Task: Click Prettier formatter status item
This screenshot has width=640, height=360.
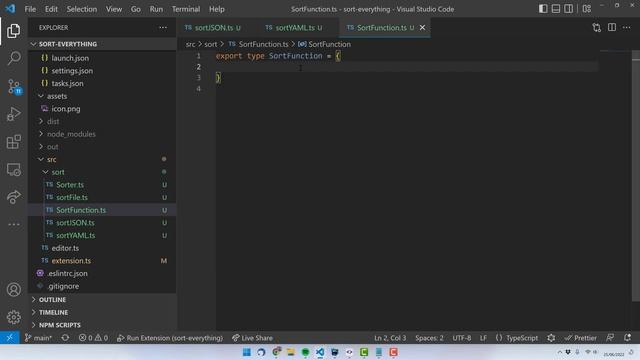Action: (x=580, y=338)
